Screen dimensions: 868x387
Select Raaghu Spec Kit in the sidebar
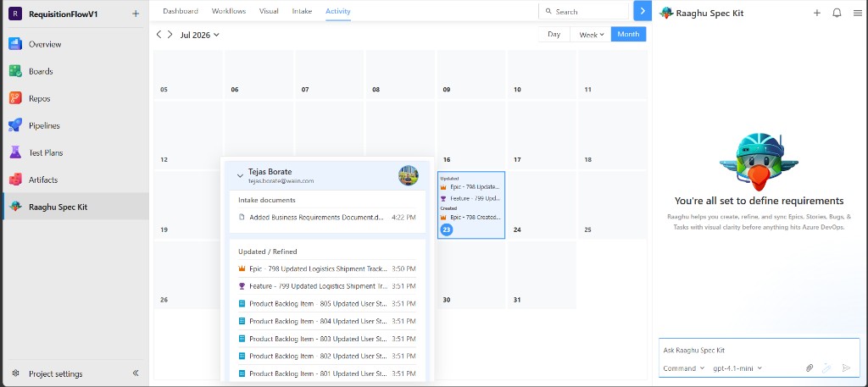pyautogui.click(x=75, y=207)
